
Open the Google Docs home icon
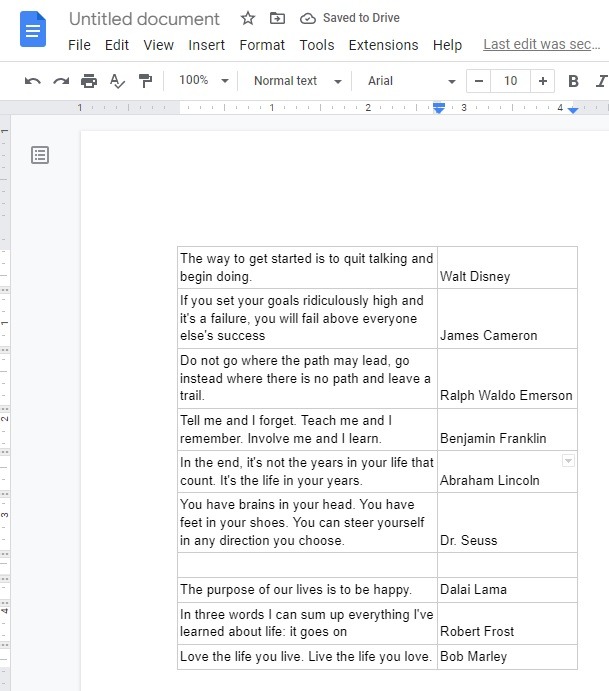tap(33, 29)
